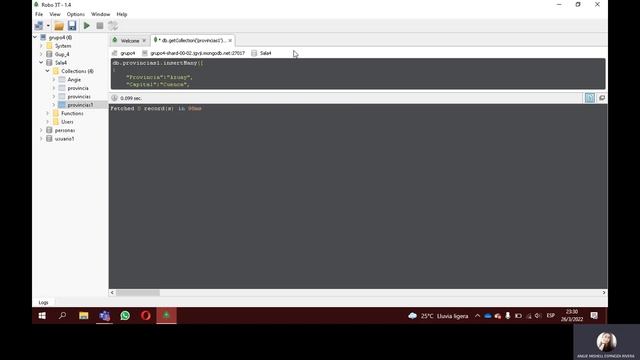Select the System folder in tree
The width and height of the screenshot is (640, 360).
63,46
